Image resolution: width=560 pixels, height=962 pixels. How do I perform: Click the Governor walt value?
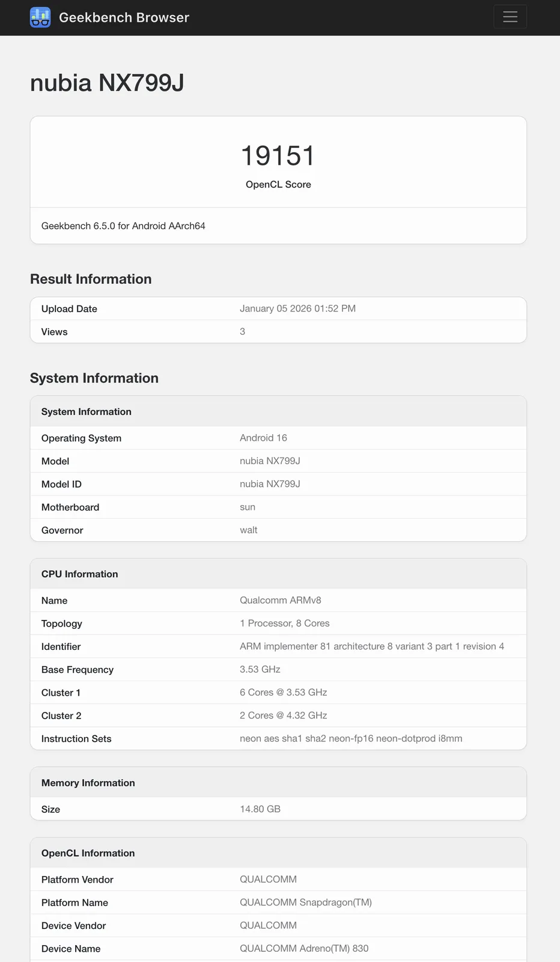(248, 530)
